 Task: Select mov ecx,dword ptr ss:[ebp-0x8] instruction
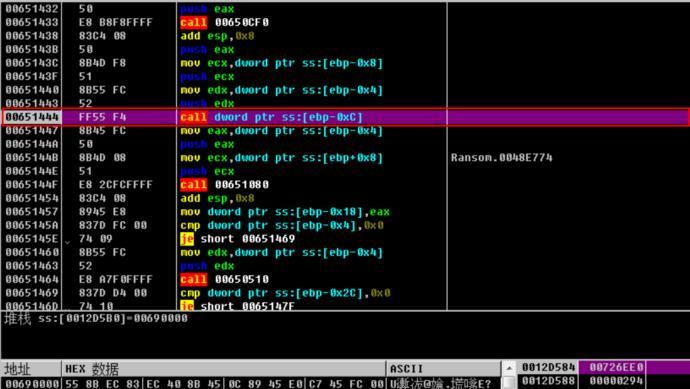(x=282, y=63)
